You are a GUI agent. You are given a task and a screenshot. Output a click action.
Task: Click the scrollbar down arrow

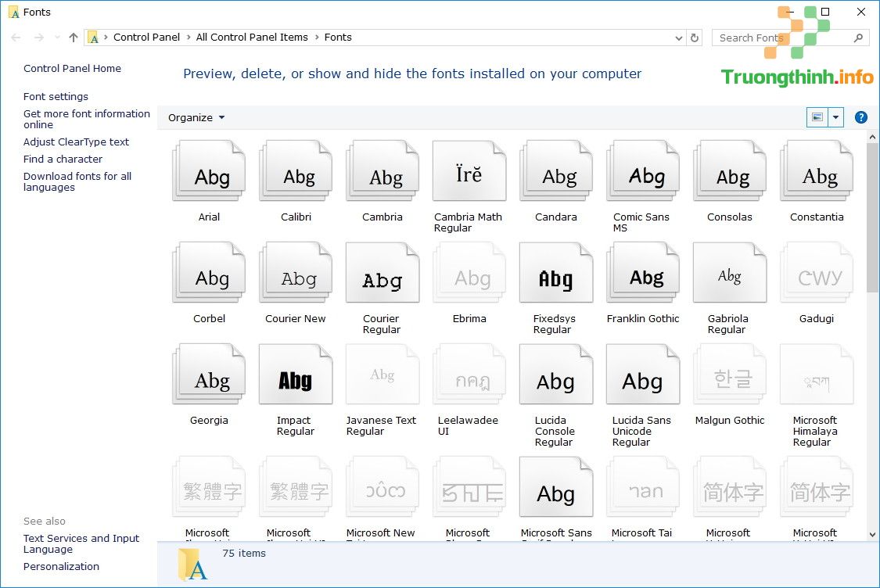(x=872, y=535)
